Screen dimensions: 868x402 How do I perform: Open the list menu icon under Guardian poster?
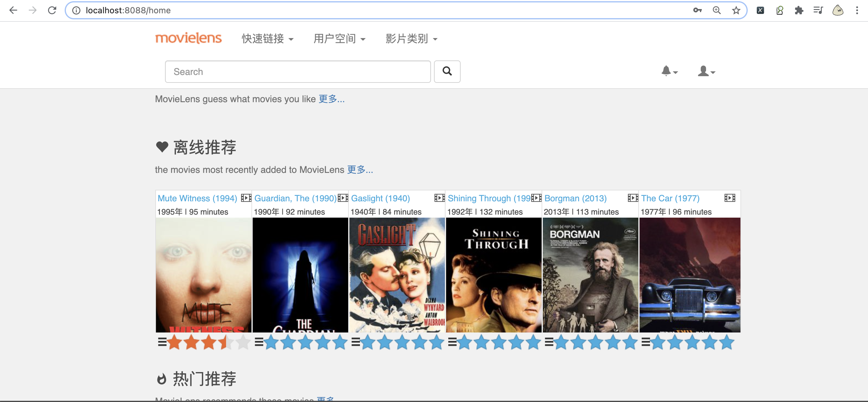click(x=259, y=342)
